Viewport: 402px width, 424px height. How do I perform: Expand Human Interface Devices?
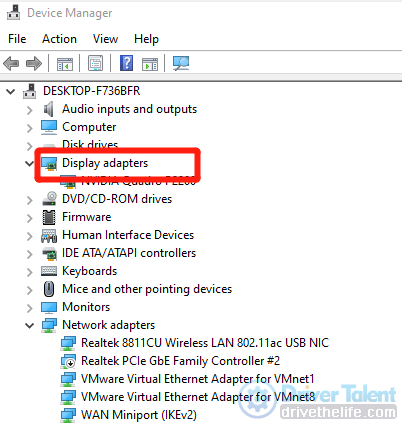click(x=30, y=236)
